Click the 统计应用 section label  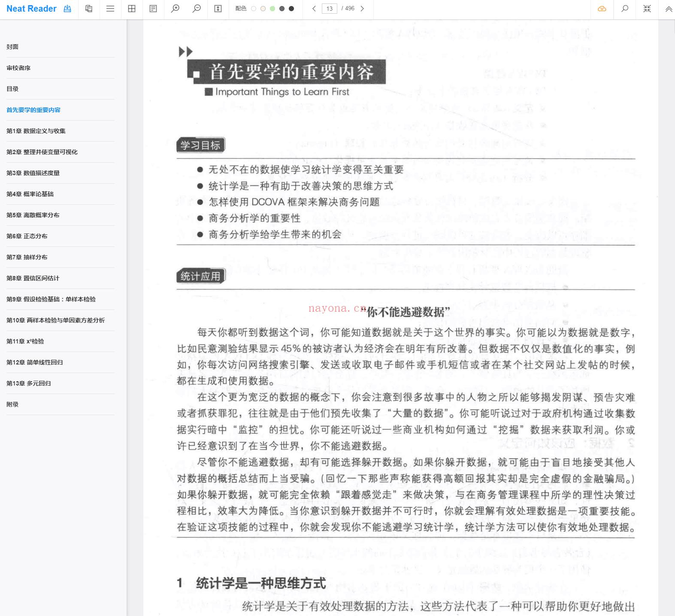coord(200,276)
